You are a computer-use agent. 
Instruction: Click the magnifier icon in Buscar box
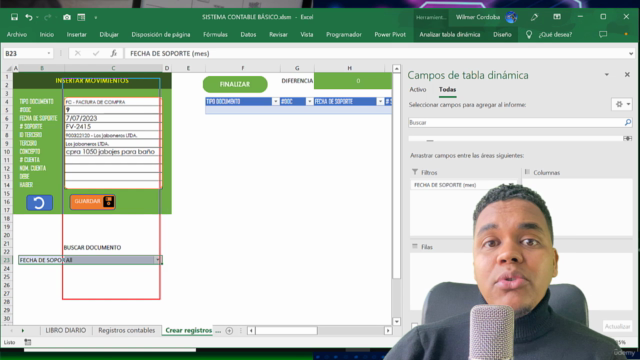[x=628, y=122]
